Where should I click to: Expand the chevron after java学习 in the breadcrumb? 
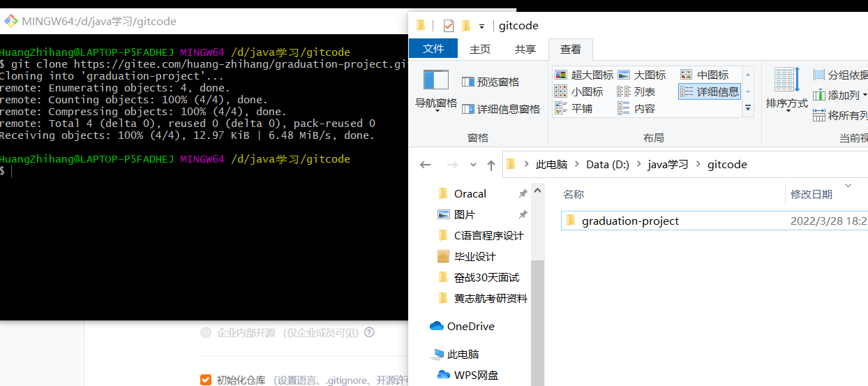coord(698,165)
